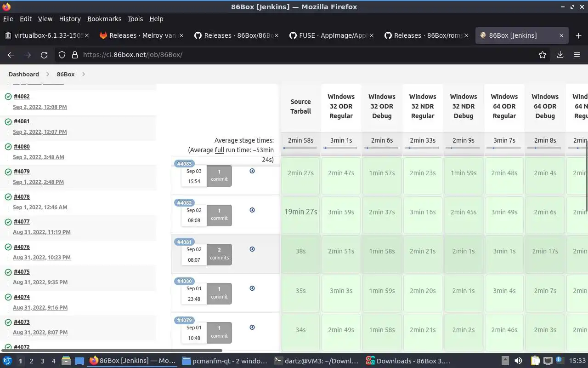Go to the Dashboard breadcrumb link
This screenshot has height=368, width=588.
pyautogui.click(x=23, y=74)
